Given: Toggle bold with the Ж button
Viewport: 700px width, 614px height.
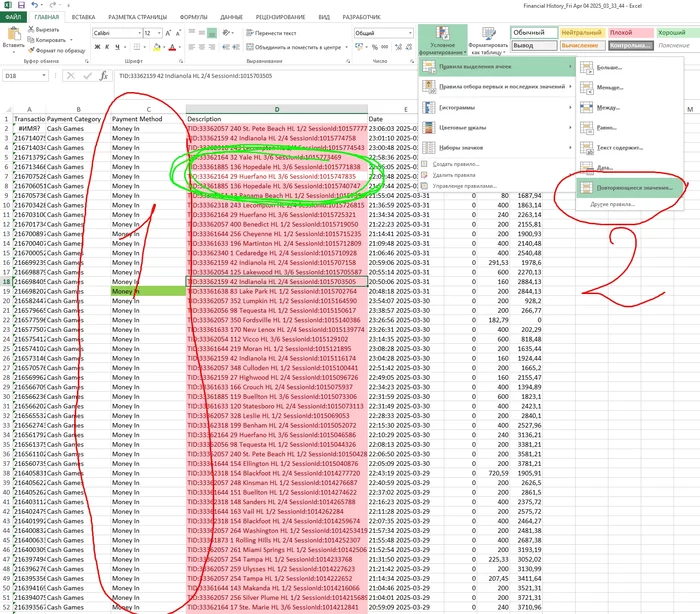Looking at the screenshot, I should coord(97,47).
